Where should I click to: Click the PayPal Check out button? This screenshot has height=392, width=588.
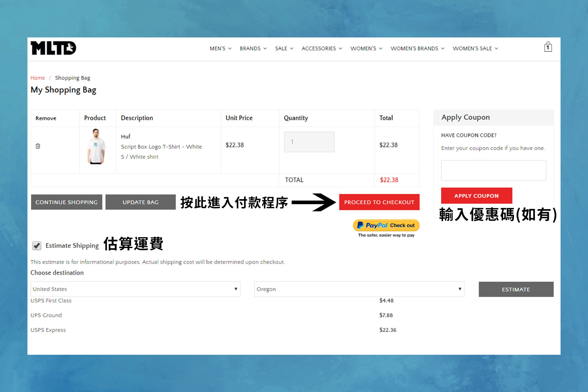click(386, 225)
